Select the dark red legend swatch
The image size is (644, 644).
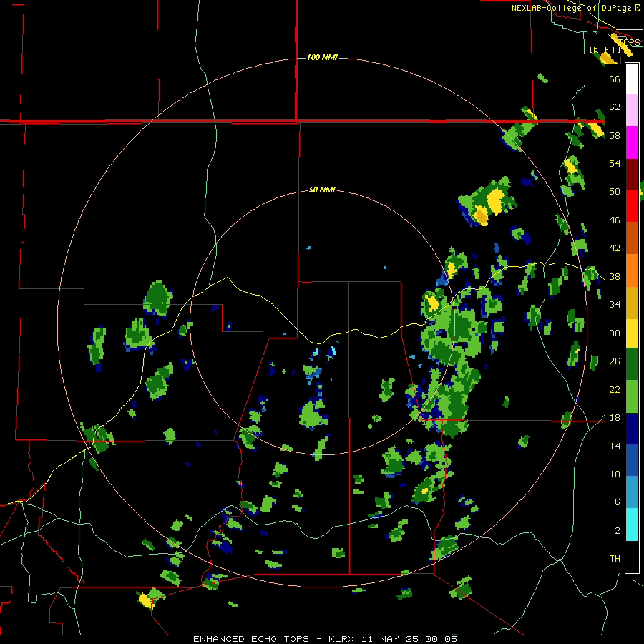click(x=632, y=175)
